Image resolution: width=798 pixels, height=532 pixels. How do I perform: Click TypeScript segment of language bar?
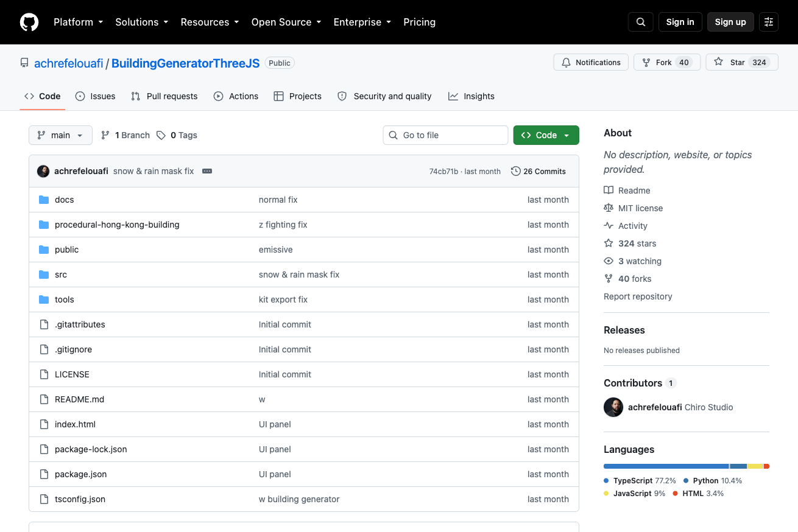[666, 466]
